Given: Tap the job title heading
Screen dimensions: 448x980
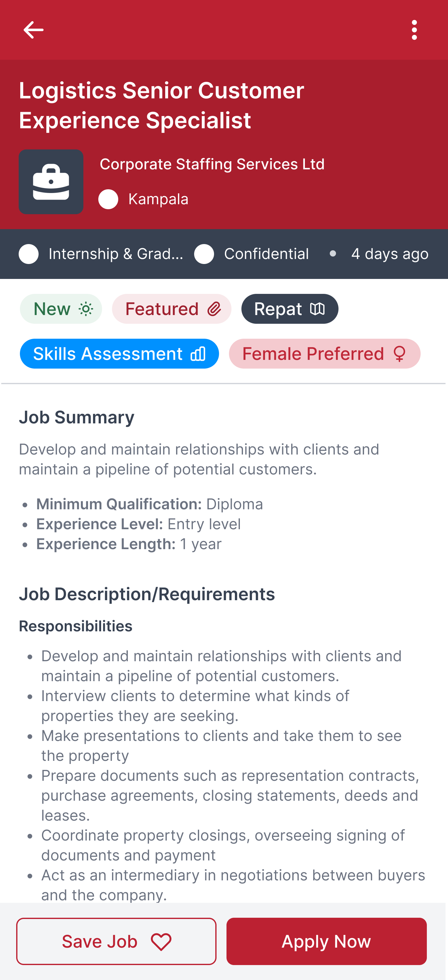Looking at the screenshot, I should pos(162,106).
